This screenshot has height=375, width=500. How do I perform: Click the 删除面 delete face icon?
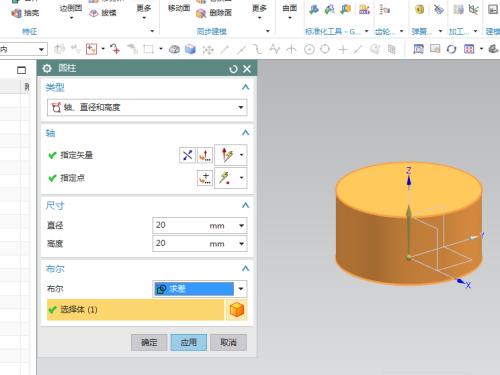pos(201,13)
